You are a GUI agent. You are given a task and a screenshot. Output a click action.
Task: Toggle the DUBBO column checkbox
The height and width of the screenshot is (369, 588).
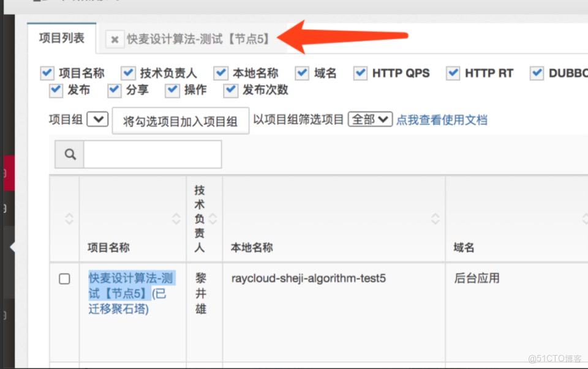coord(537,73)
